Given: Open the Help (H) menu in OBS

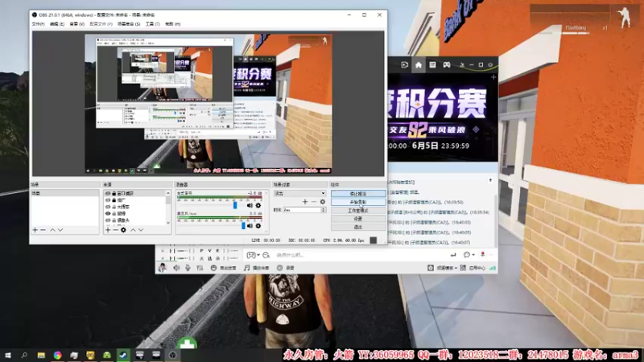Looking at the screenshot, I should pyautogui.click(x=172, y=24).
